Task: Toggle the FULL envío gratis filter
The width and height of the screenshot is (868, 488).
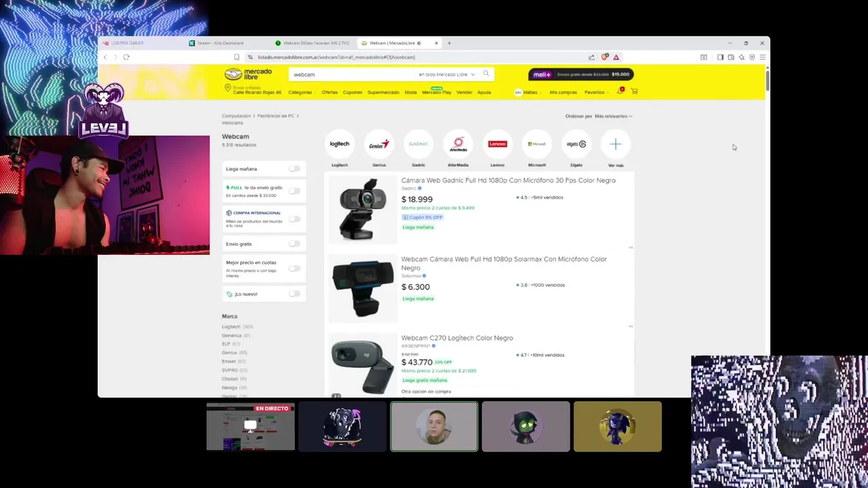Action: 294,191
